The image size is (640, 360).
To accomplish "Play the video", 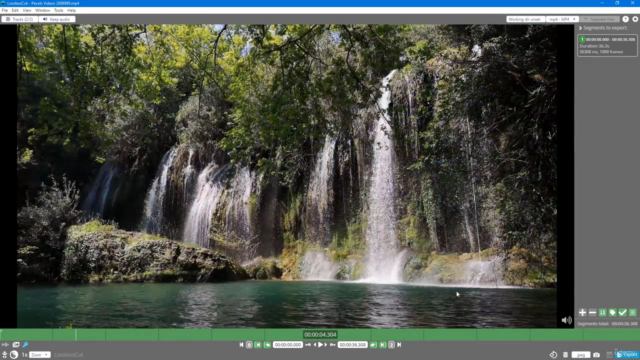I will click(320, 345).
